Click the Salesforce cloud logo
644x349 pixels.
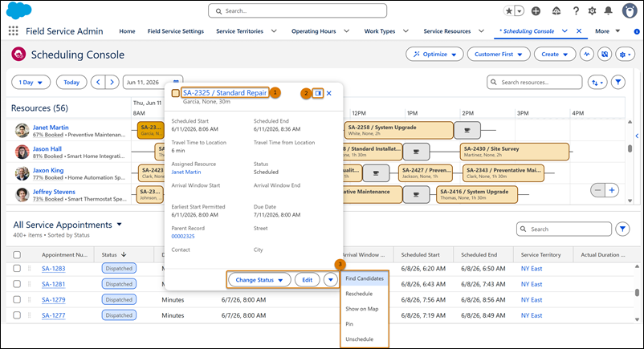click(19, 10)
